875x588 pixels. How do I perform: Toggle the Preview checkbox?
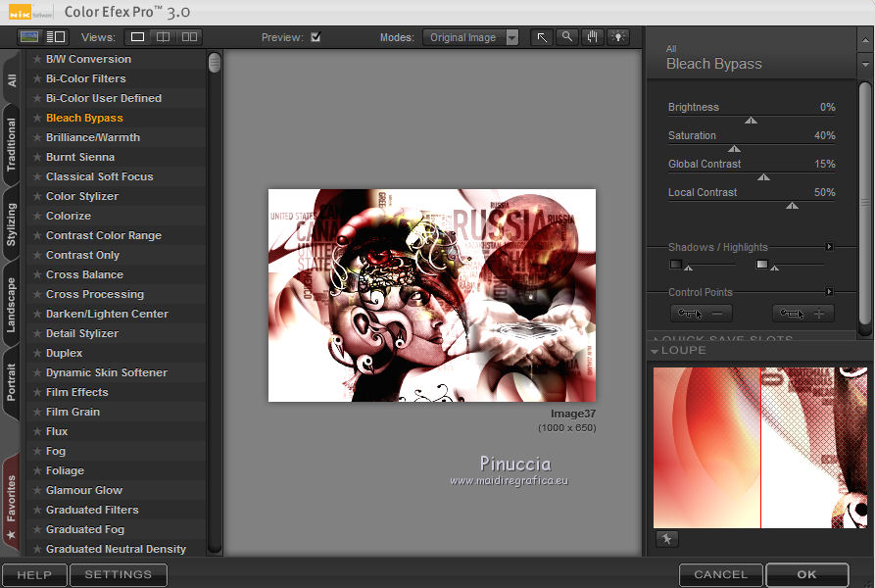pyautogui.click(x=316, y=37)
